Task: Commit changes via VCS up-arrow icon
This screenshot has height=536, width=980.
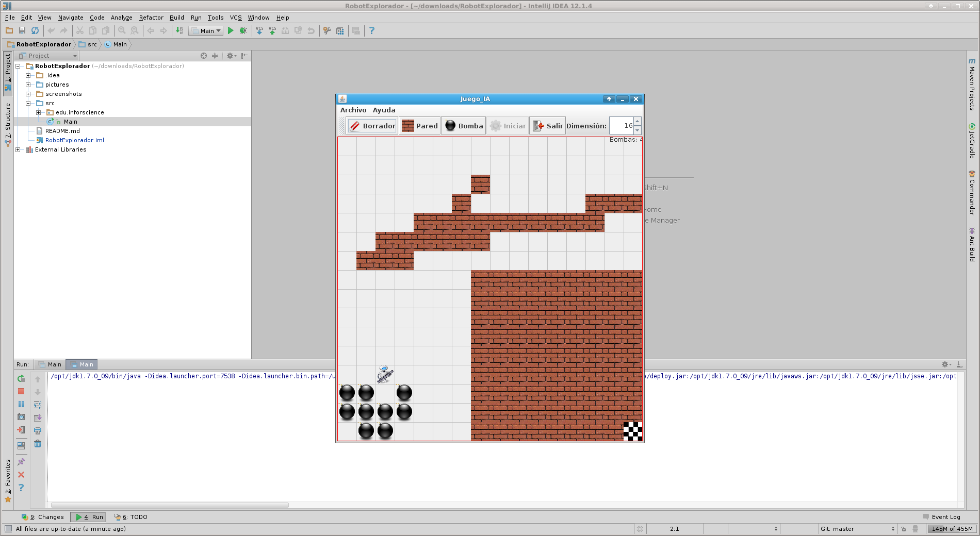Action: [272, 31]
